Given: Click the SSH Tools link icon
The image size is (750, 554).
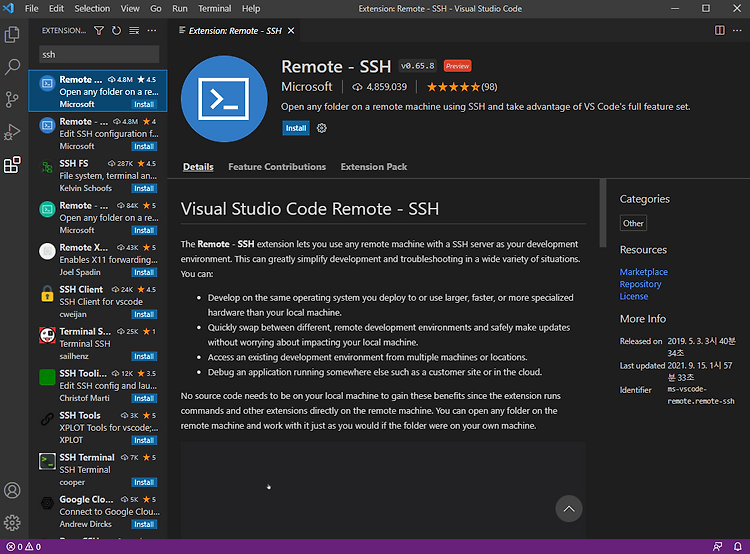Looking at the screenshot, I should tap(47, 419).
